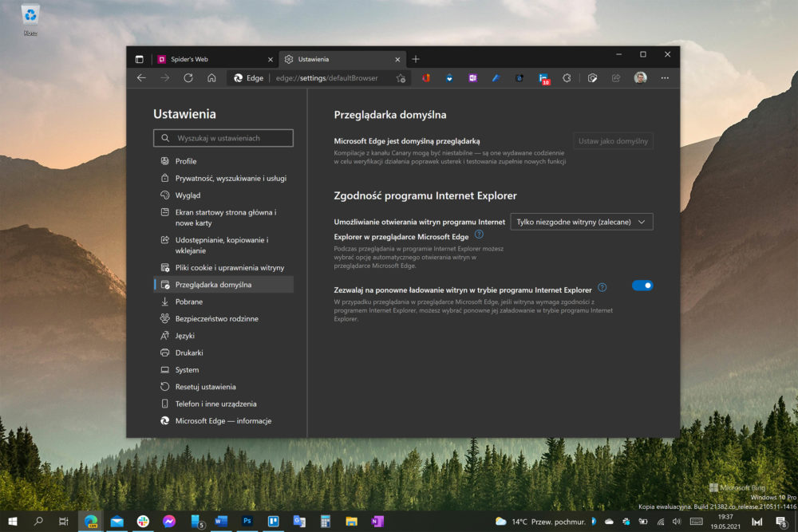Open Mail app from taskbar

point(117,522)
